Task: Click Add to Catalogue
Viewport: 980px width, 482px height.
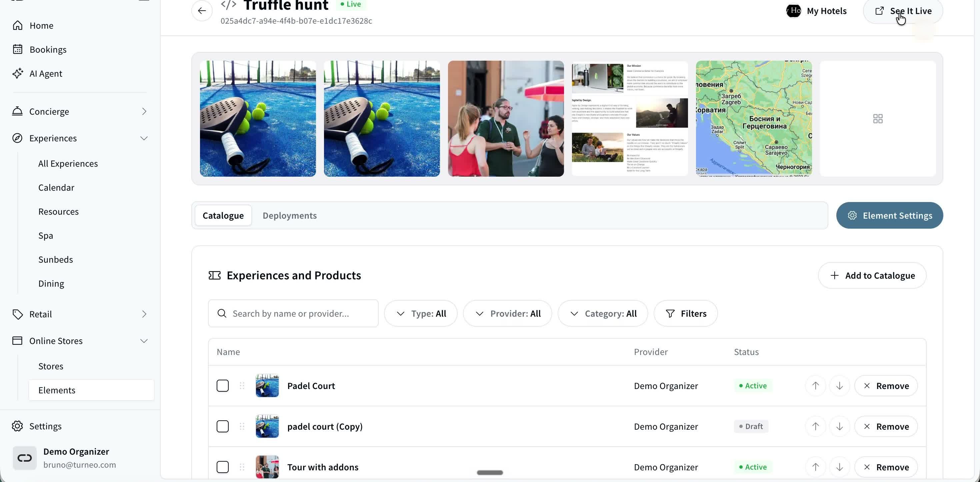Action: pos(872,275)
